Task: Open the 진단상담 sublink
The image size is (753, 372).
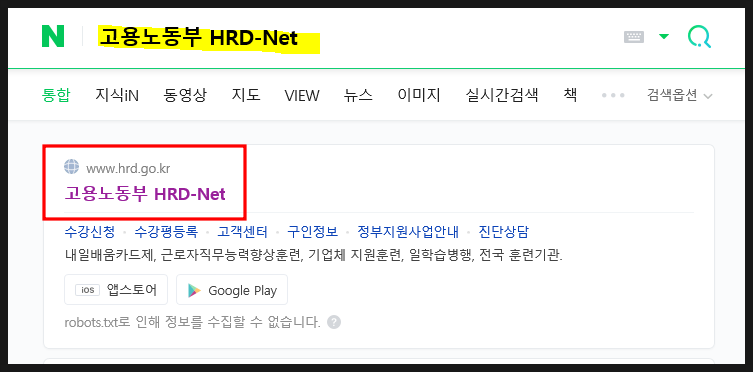Action: click(x=504, y=232)
